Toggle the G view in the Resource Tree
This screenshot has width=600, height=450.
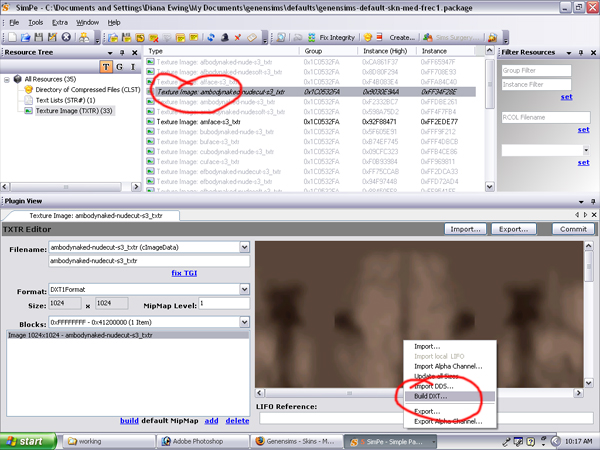(119, 67)
